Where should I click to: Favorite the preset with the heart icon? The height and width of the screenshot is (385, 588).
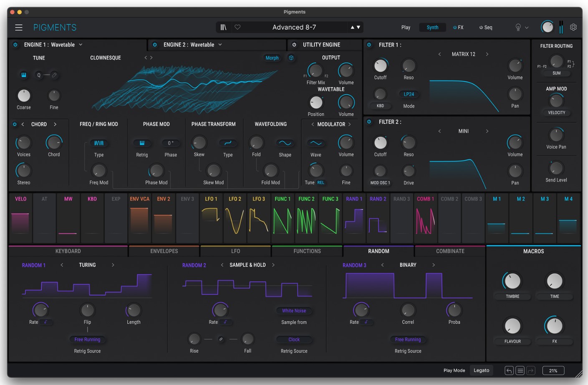(237, 27)
